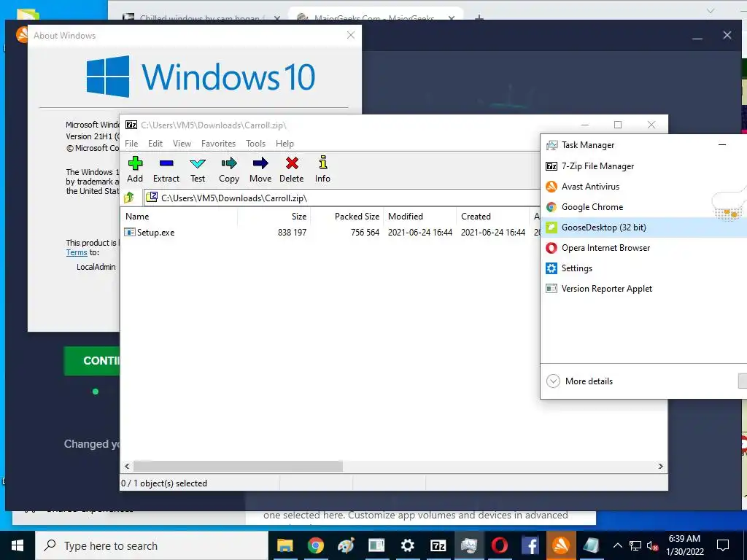
Task: Open the View menu in 7-Zip
Action: click(182, 144)
